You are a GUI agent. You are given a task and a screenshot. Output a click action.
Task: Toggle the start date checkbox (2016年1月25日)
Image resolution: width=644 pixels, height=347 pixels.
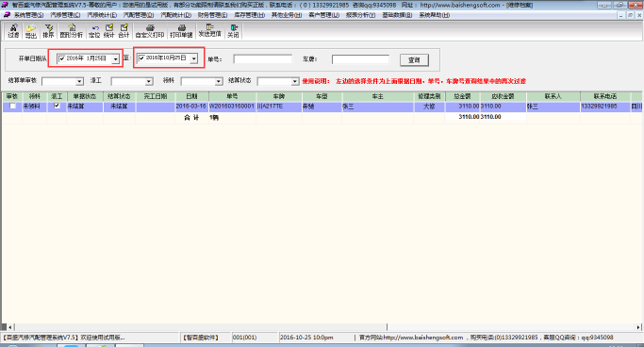tap(62, 58)
